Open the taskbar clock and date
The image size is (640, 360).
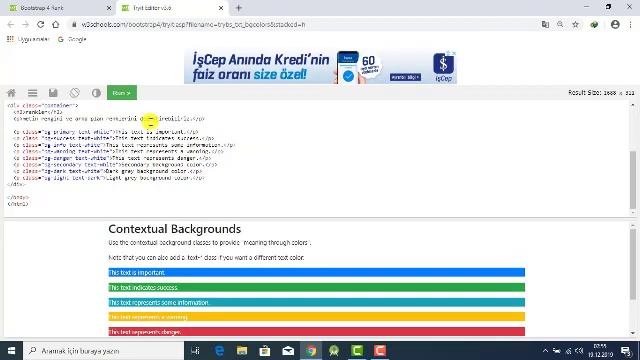pyautogui.click(x=600, y=351)
